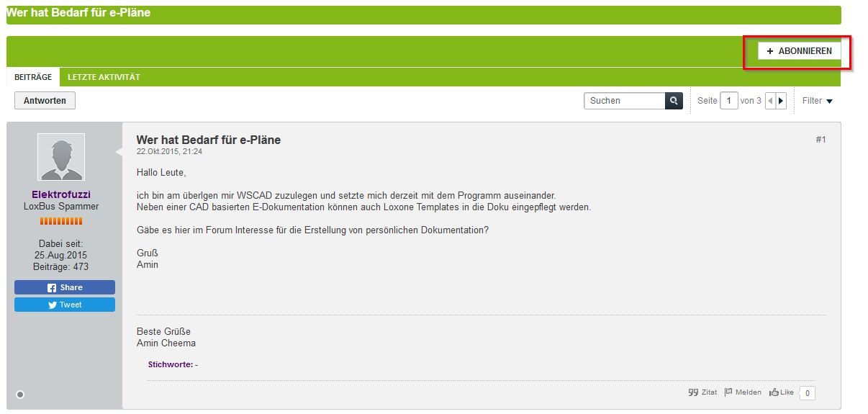The height and width of the screenshot is (414, 868).
Task: Click the page number input box
Action: click(x=729, y=101)
